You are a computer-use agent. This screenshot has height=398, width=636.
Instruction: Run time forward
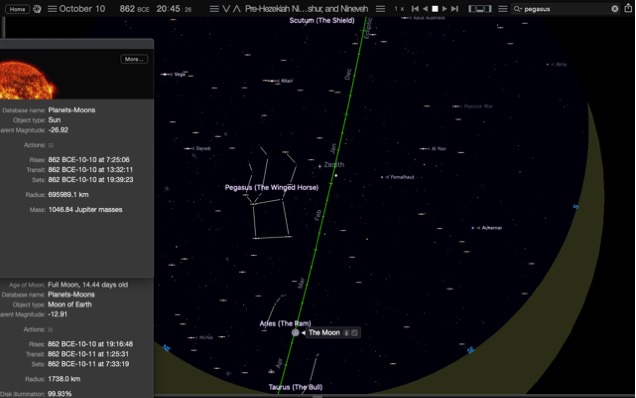pos(445,9)
